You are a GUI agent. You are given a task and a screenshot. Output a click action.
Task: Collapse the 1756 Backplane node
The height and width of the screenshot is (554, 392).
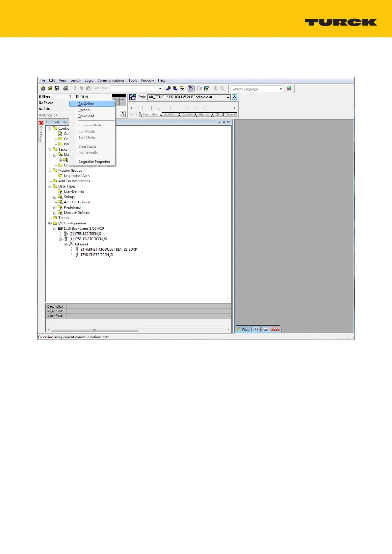click(55, 229)
